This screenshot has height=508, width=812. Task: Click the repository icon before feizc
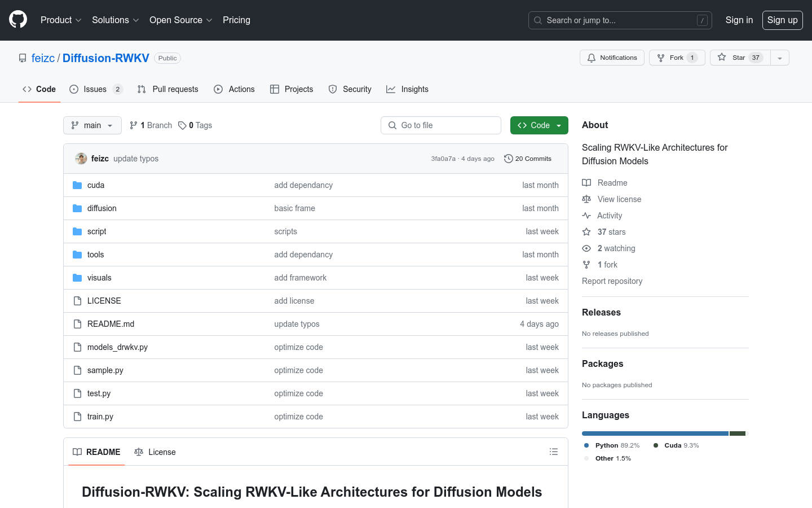click(23, 58)
